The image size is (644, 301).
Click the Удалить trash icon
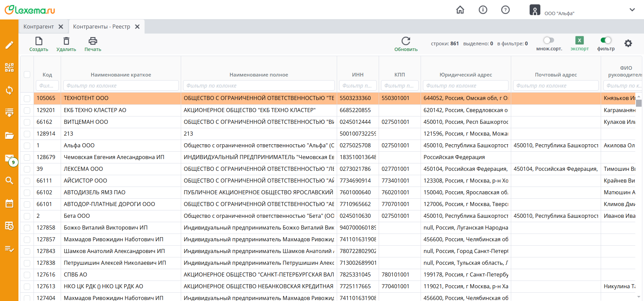pyautogui.click(x=66, y=41)
